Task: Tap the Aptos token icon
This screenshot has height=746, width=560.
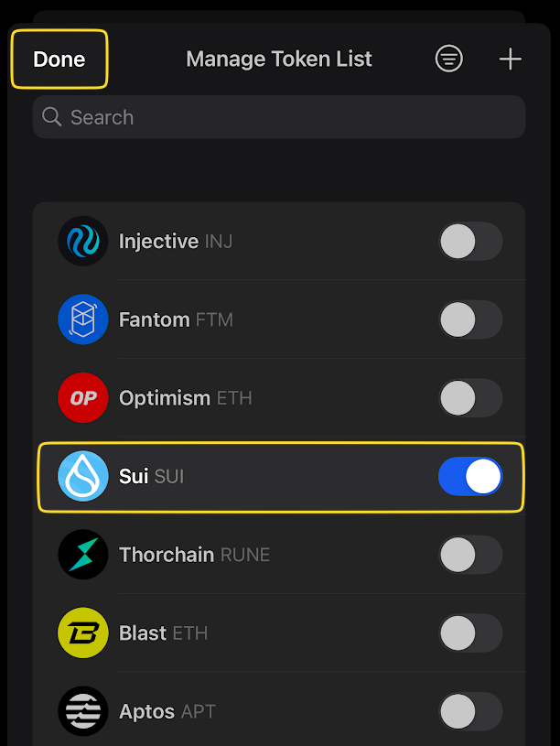Action: (82, 711)
